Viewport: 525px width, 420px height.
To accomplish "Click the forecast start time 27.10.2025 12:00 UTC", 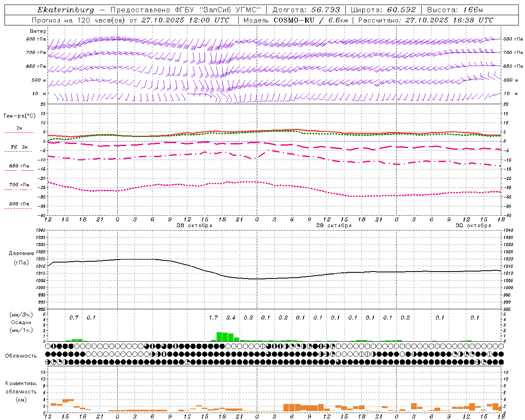I will [x=185, y=20].
